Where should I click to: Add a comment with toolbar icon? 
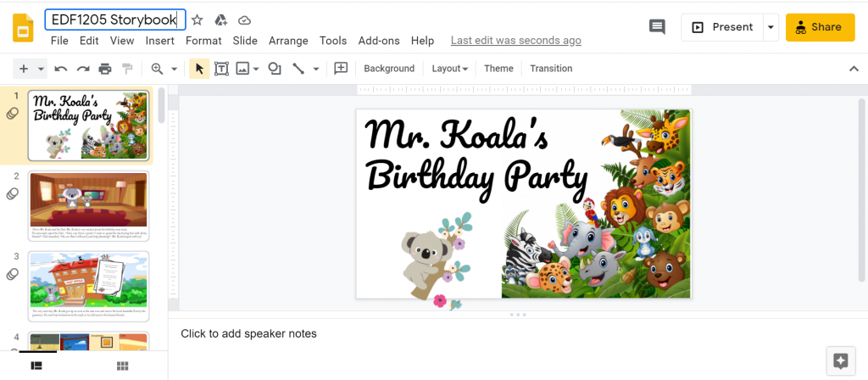[341, 69]
